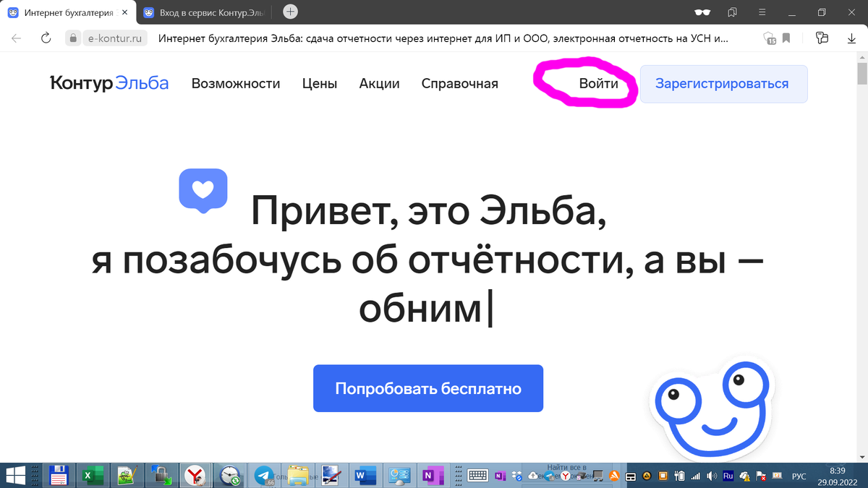Screen dimensions: 868x488
Task: Click the network signal tray icon
Action: click(696, 476)
